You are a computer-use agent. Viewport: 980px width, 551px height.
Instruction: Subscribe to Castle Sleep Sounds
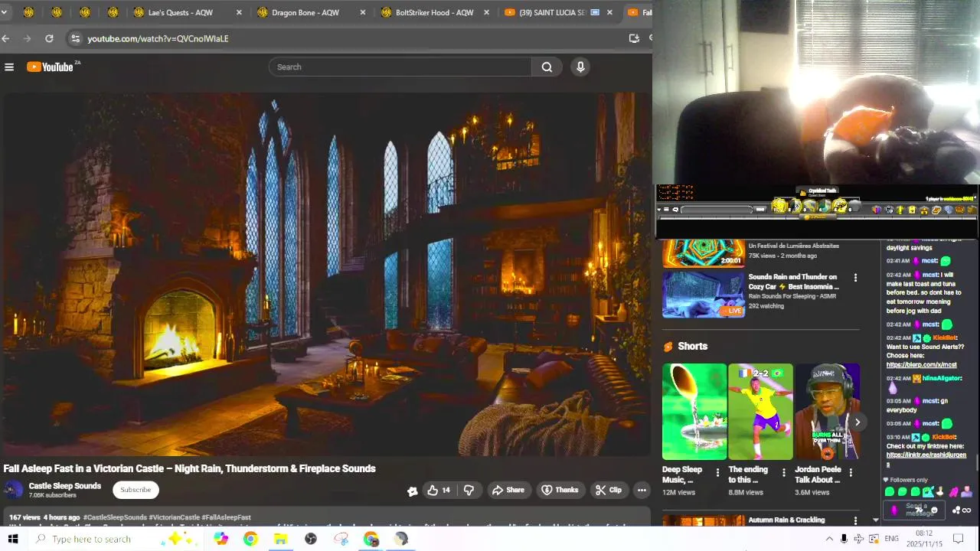136,490
